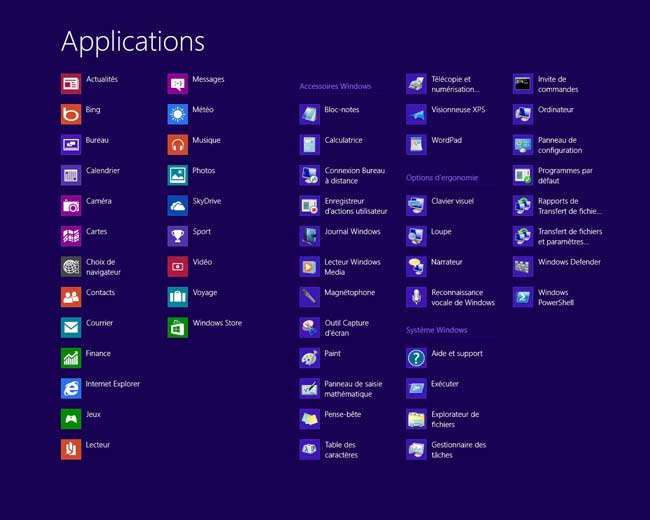The image size is (650, 520).
Task: Click the Explorateur de fichiers label
Action: [455, 419]
